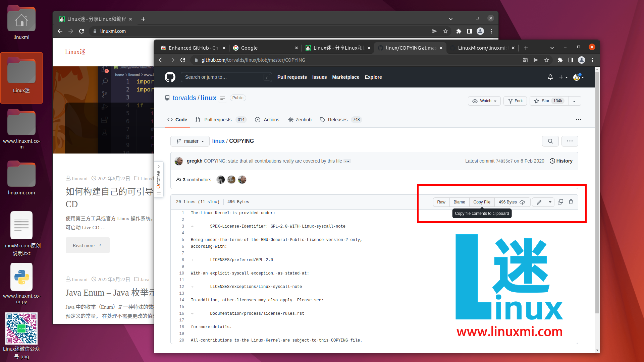Bookmark the GitHub page with star
Viewport: 644px width, 362px height.
547,60
